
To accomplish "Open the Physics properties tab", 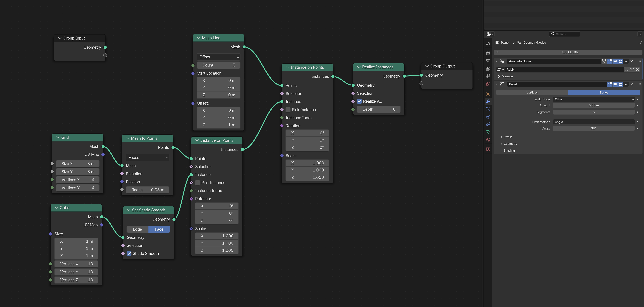I will 488,117.
